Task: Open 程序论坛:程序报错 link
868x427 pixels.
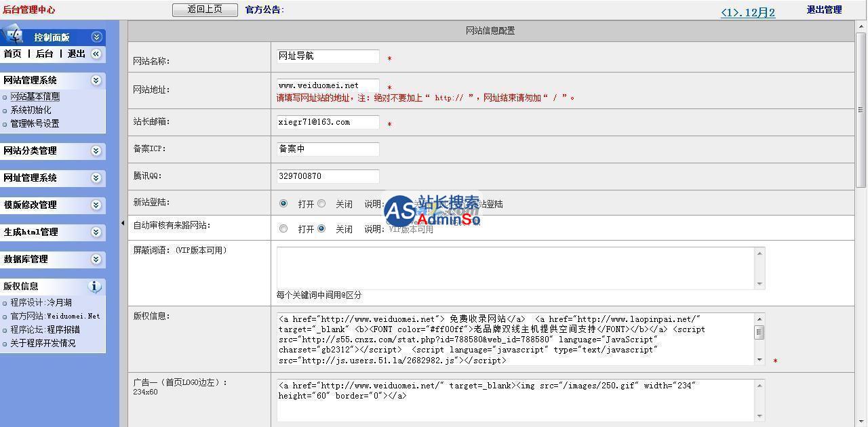Action: pyautogui.click(x=45, y=329)
